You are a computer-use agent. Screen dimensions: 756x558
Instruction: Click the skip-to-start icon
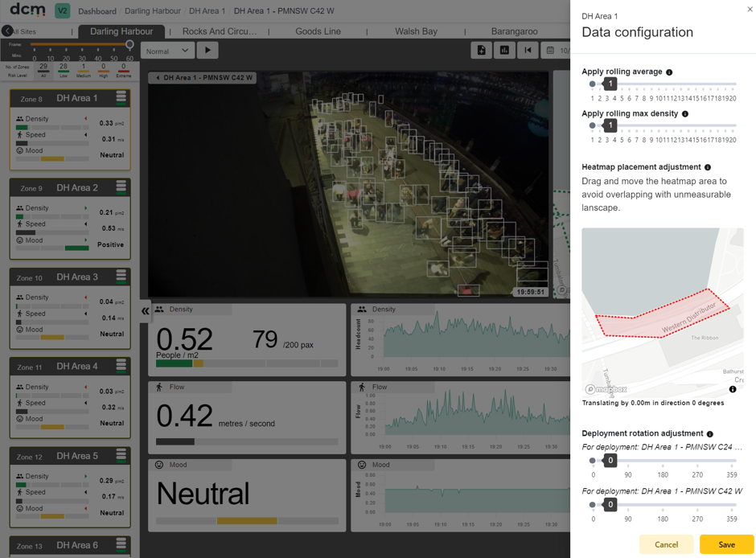pos(528,50)
